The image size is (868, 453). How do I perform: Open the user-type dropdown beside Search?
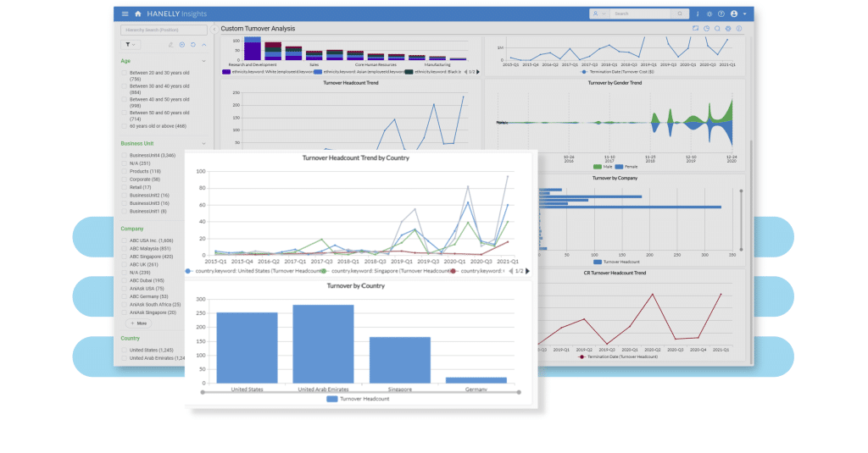[599, 14]
